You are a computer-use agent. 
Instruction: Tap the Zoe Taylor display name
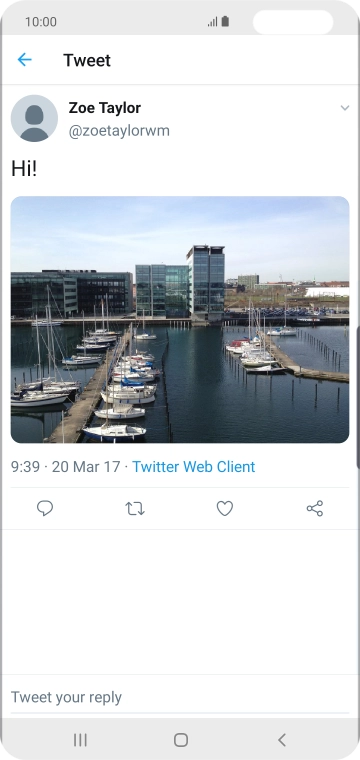105,108
